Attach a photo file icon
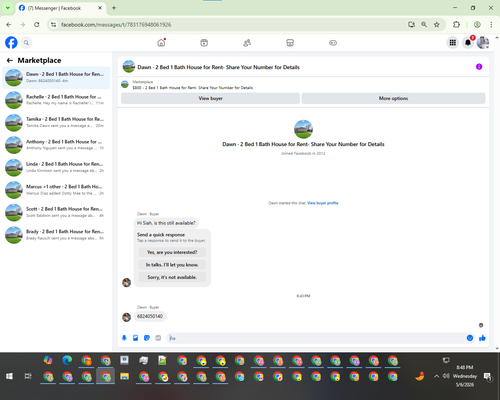This screenshot has height=400, width=500. 135,338
